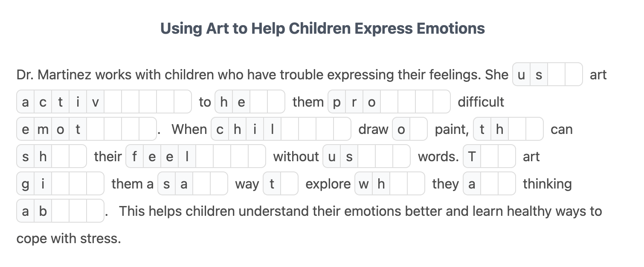Click first blank cell in the 'wh' word
The image size is (644, 267).
398,184
